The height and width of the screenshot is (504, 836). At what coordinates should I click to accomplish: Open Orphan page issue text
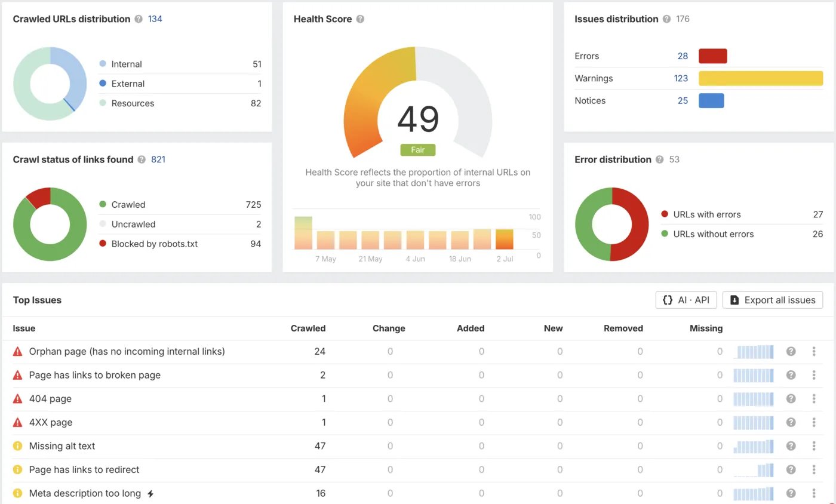pos(127,351)
